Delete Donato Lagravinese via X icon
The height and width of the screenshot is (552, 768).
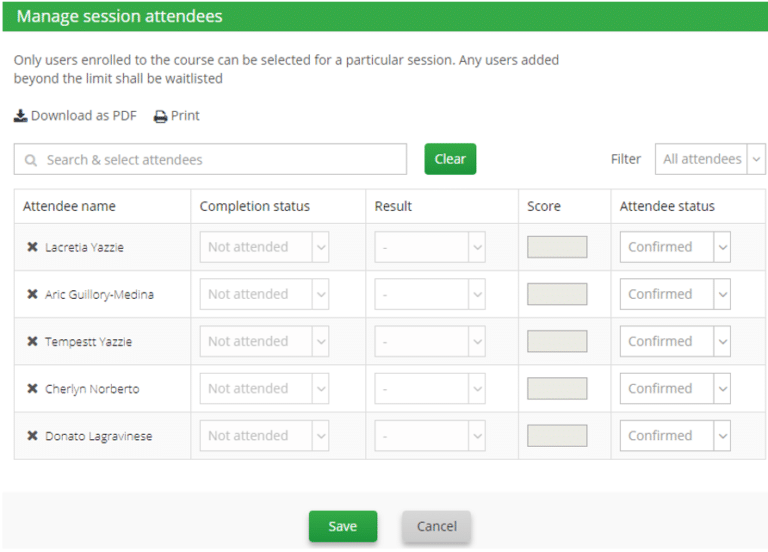(32, 436)
